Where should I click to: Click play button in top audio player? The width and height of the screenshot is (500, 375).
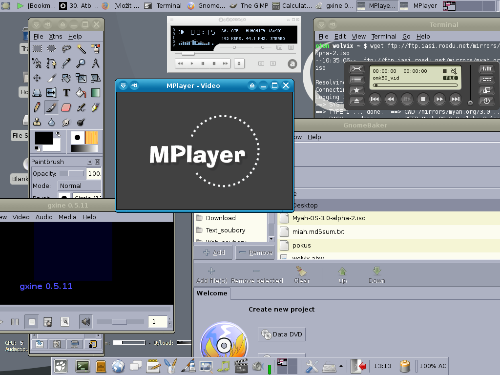click(192, 63)
